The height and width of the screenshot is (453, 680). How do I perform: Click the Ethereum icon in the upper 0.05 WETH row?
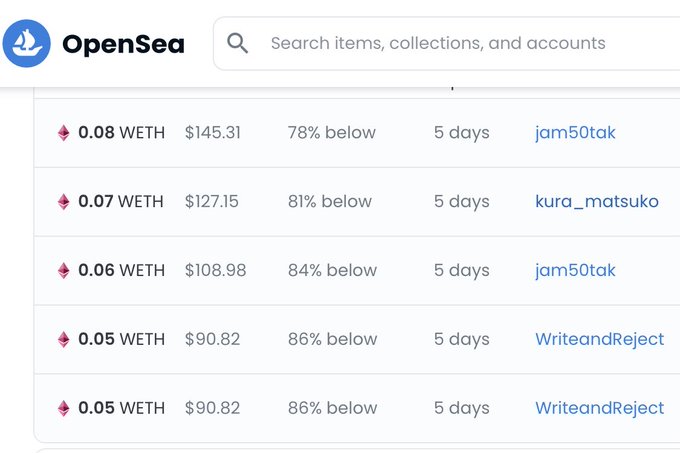coord(64,339)
